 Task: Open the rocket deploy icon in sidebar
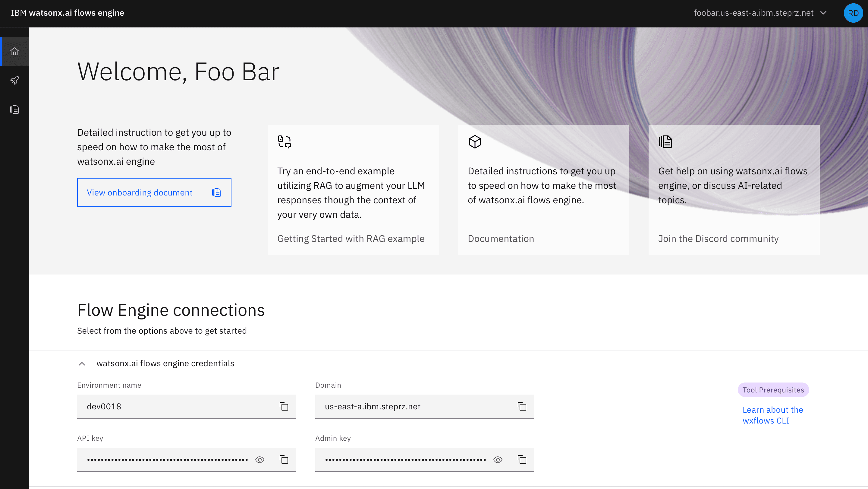coord(14,81)
